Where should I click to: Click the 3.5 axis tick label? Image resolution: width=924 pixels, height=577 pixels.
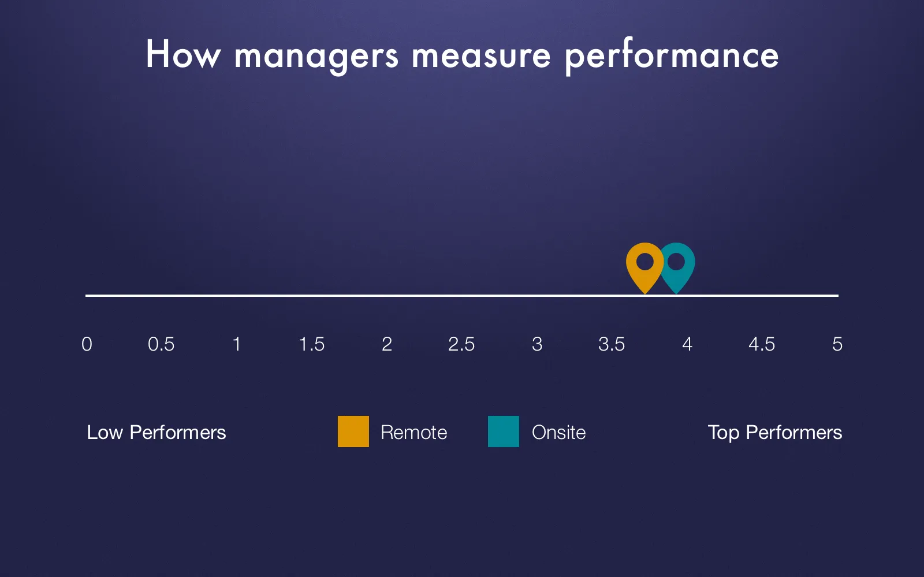[x=612, y=344]
